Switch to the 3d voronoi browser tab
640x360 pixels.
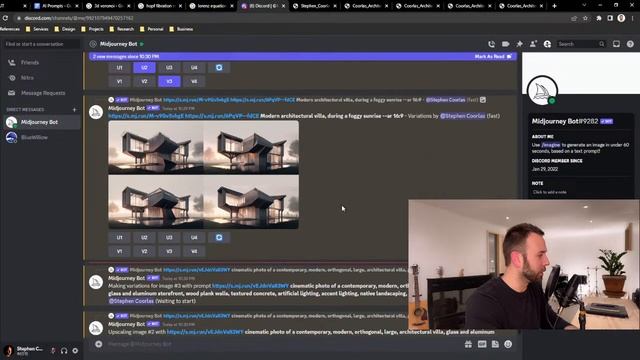coord(107,6)
